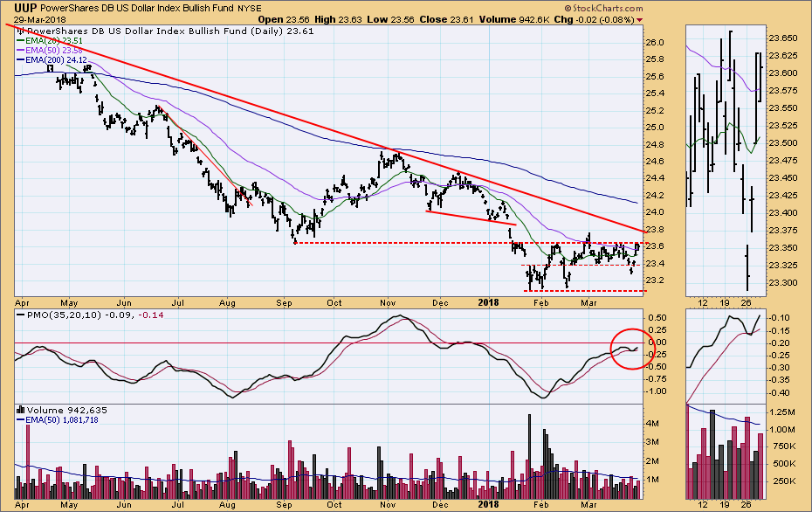
Task: Click the -0.40 label on the zoomed PMO axis
Action: (780, 393)
